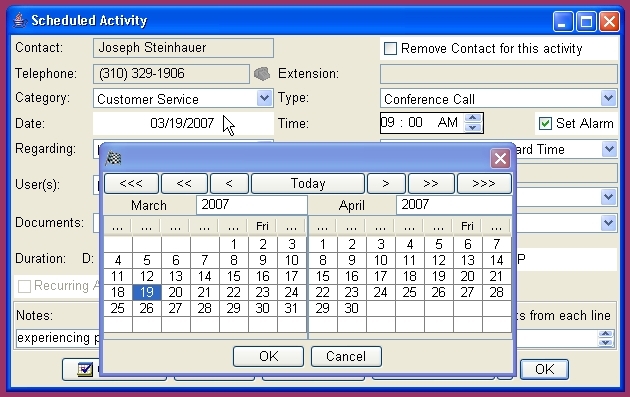Select April 1 in the calendar
Image resolution: width=630 pixels, height=397 pixels.
[323, 244]
